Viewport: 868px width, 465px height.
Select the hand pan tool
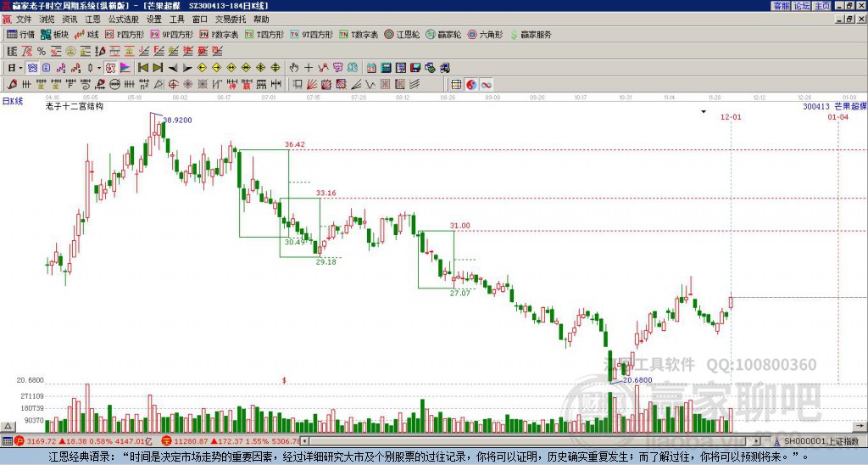point(294,68)
